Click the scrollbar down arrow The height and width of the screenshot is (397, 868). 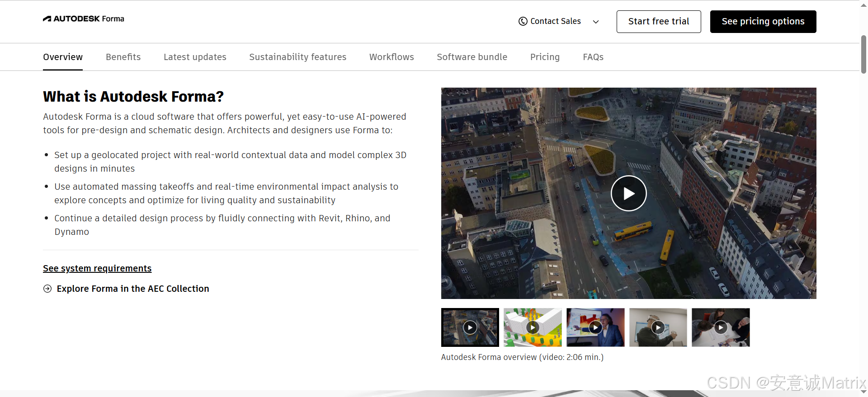click(863, 392)
